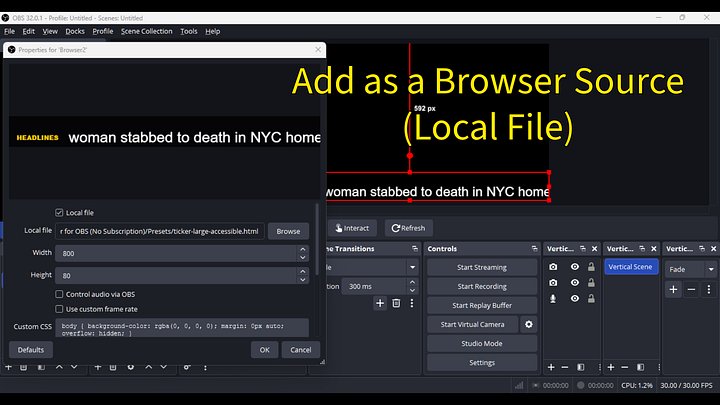Open three-dot menu below the Fade dropdown
720x405 pixels.
[x=709, y=289]
